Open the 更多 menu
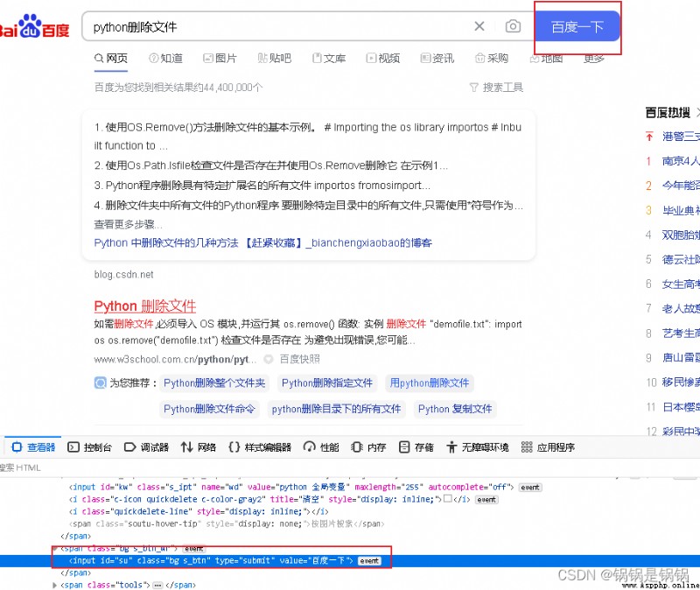 click(594, 59)
